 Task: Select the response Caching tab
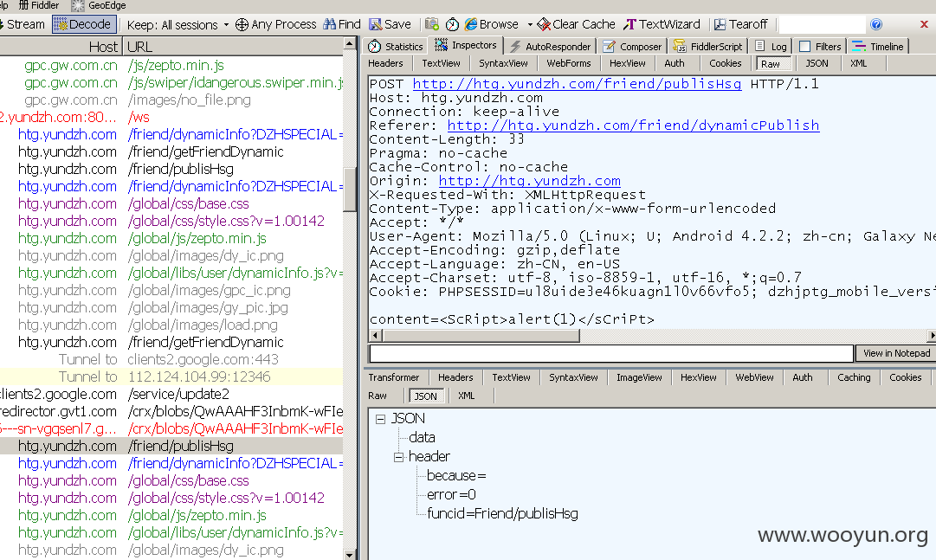pyautogui.click(x=854, y=377)
